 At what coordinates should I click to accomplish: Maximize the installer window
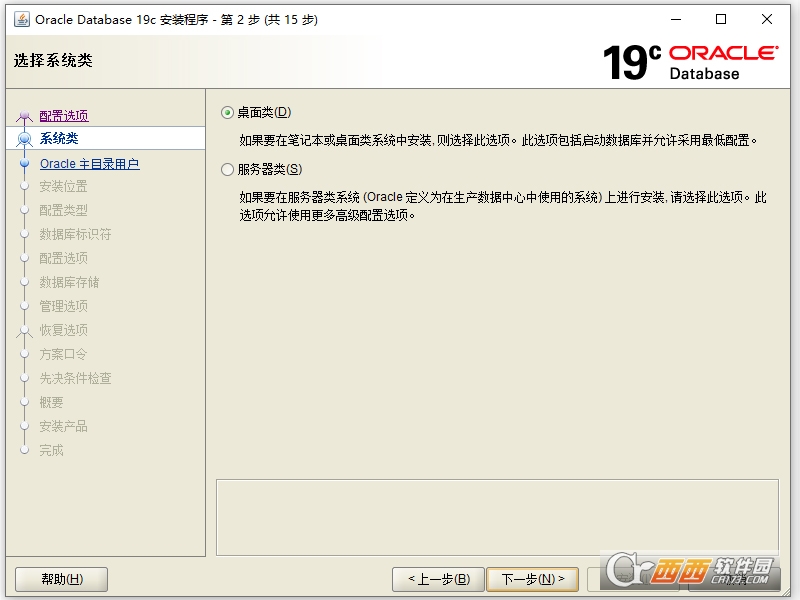[721, 19]
